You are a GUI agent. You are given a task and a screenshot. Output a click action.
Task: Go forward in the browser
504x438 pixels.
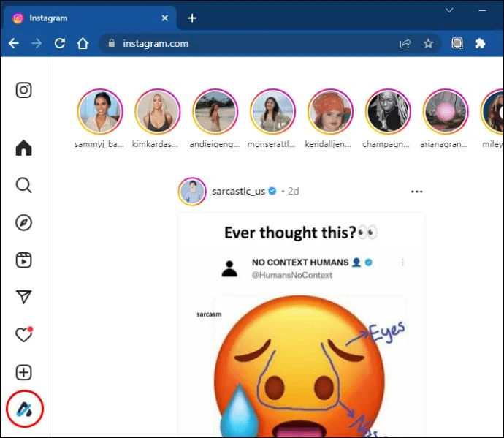(37, 43)
